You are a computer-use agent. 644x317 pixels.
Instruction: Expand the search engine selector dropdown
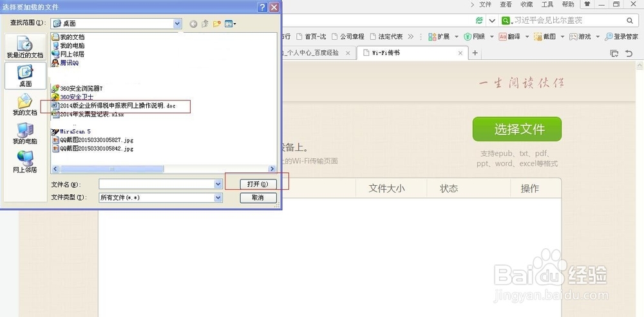point(506,21)
